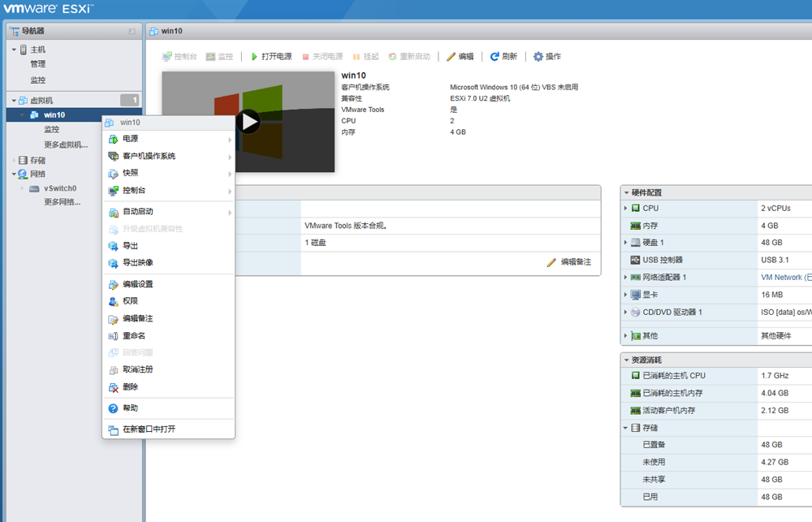Click the VM console preview play button
The image size is (812, 522).
click(248, 122)
